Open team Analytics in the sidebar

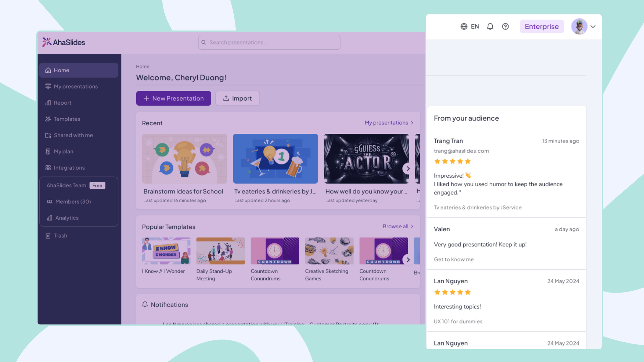[67, 218]
